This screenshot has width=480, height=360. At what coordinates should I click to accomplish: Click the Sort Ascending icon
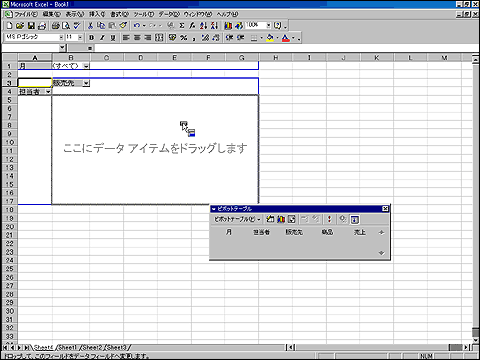coord(203,26)
